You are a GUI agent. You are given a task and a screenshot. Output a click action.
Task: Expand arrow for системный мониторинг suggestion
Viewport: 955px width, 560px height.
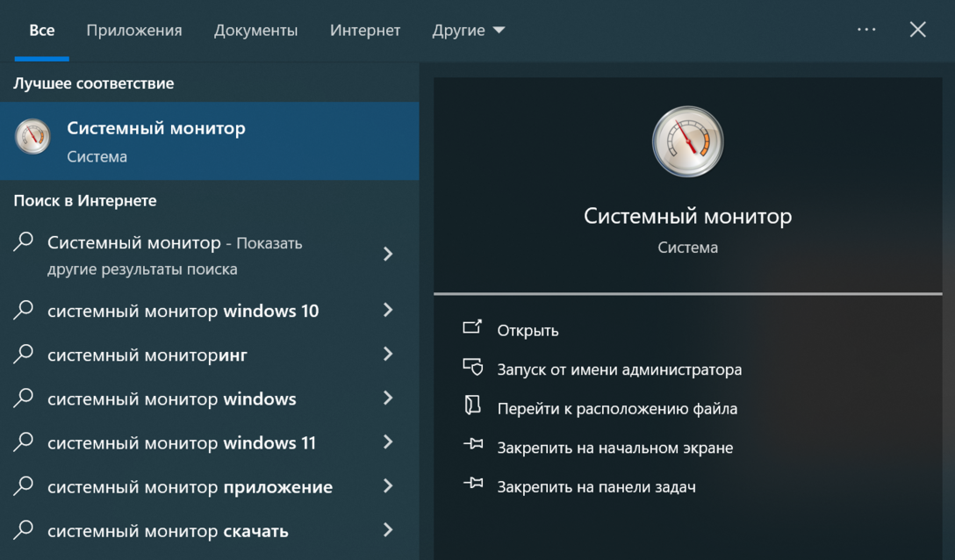pos(388,354)
